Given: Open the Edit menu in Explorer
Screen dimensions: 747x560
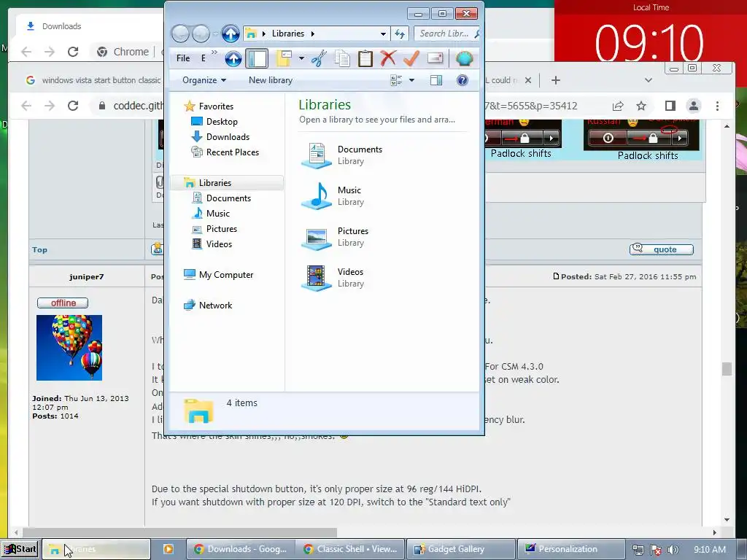Looking at the screenshot, I should 203,58.
